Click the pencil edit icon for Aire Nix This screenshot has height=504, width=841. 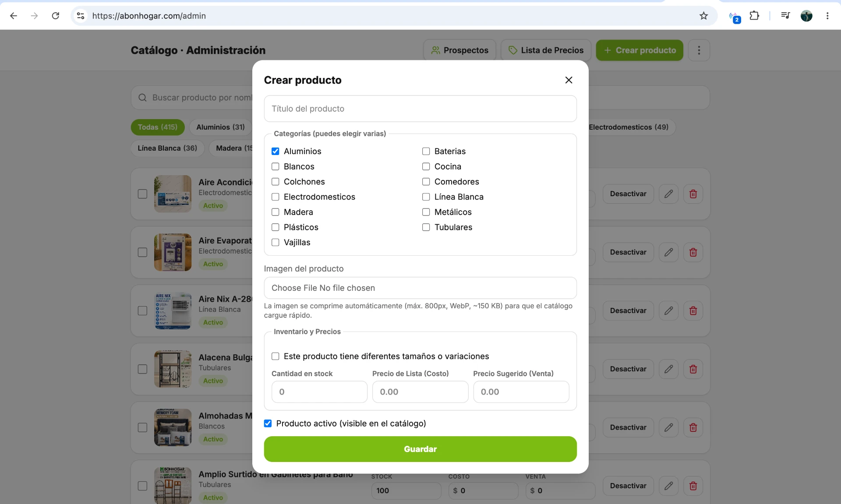[x=668, y=310]
